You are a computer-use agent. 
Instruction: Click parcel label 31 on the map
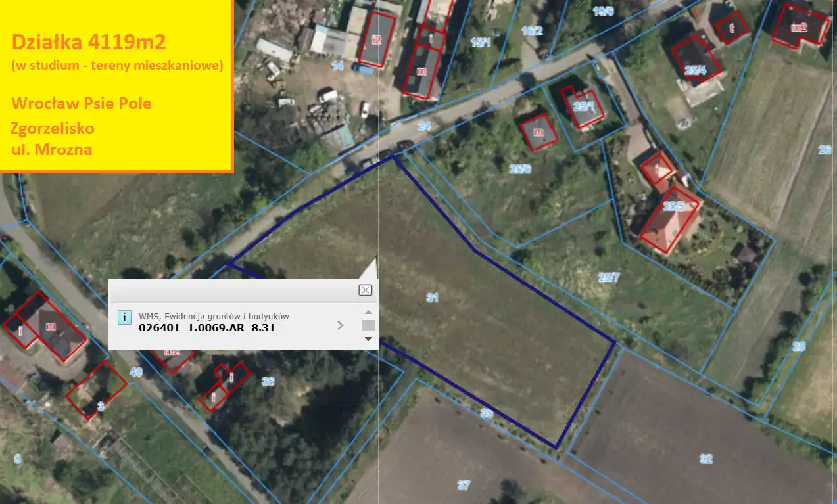tap(432, 298)
